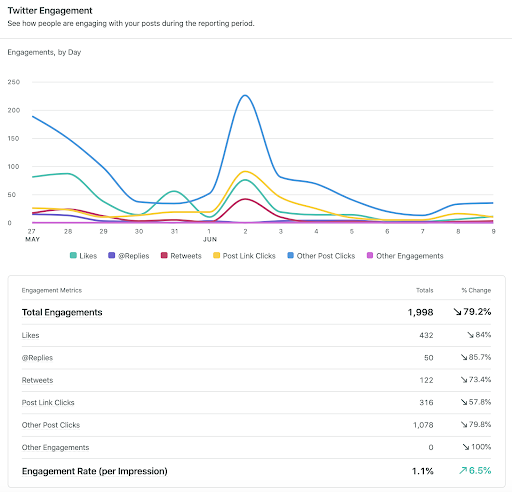The height and width of the screenshot is (492, 512).
Task: Click the Engagements, by Day chart title
Action: coord(44,52)
